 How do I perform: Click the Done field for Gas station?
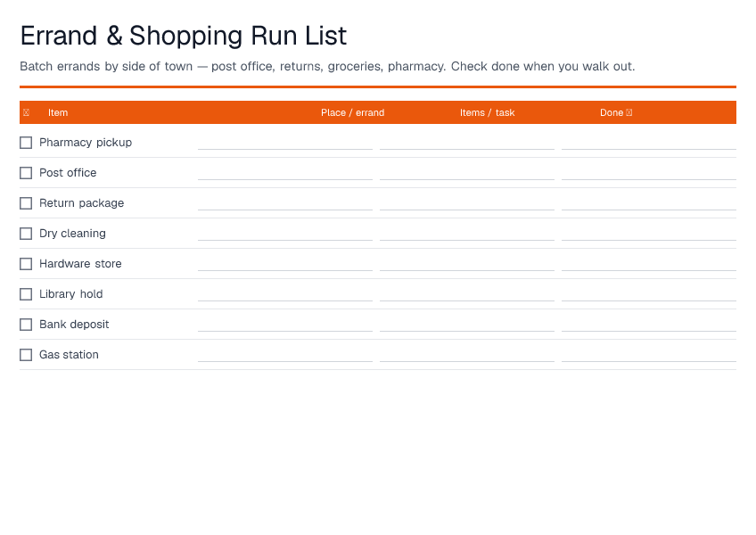coord(648,356)
